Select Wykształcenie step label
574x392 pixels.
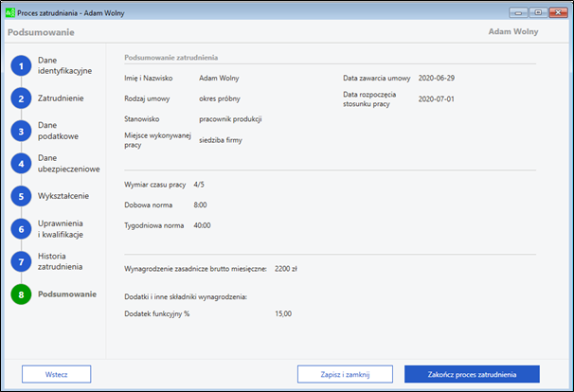(63, 196)
